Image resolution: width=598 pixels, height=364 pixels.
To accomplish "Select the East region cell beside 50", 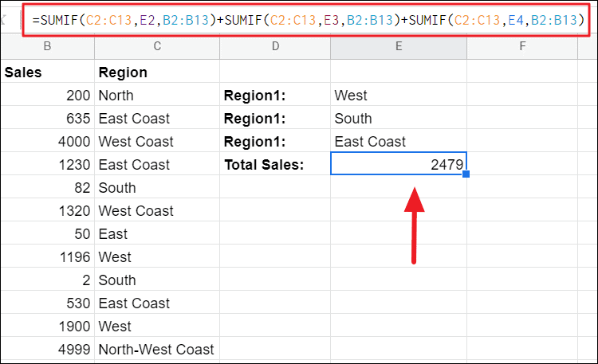I will point(157,233).
